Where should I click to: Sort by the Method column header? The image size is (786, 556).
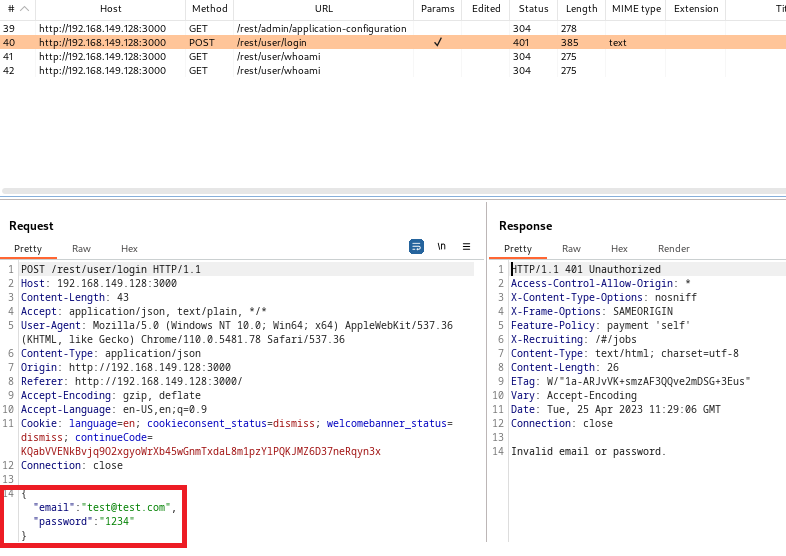click(210, 9)
